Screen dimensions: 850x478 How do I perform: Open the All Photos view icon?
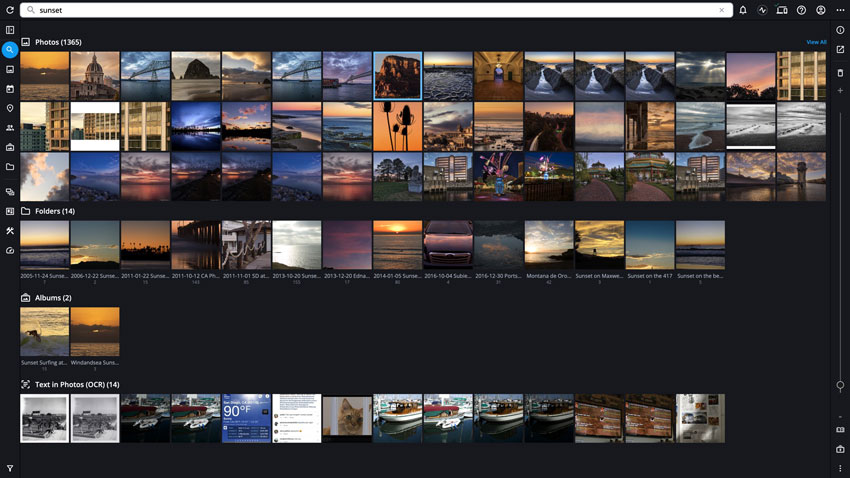tap(10, 69)
